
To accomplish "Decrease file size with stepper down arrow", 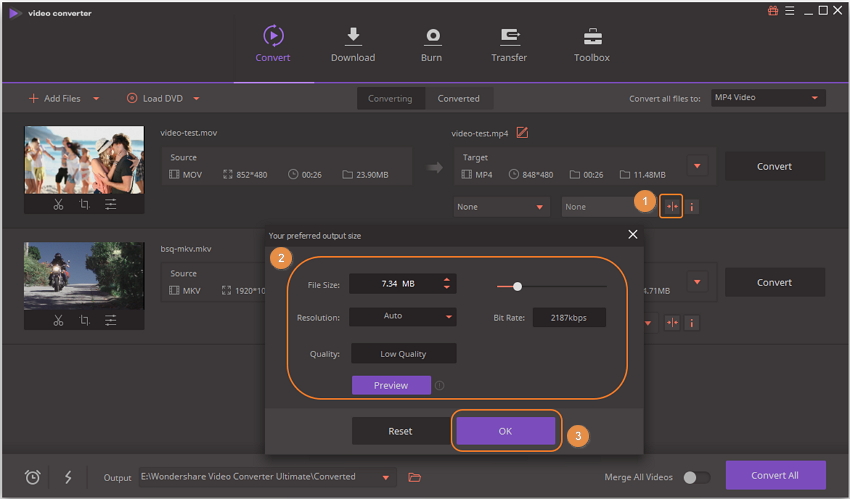I will [447, 288].
